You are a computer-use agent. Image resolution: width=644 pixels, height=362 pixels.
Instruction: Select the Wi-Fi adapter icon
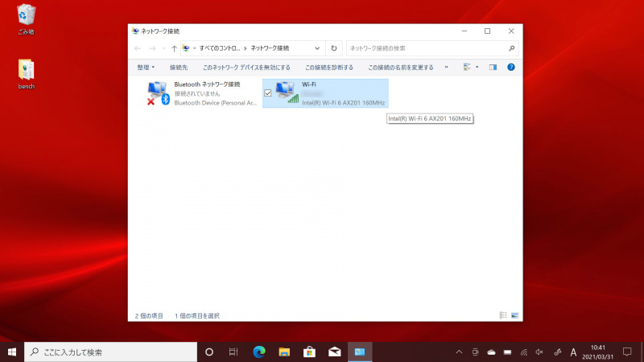coord(287,93)
